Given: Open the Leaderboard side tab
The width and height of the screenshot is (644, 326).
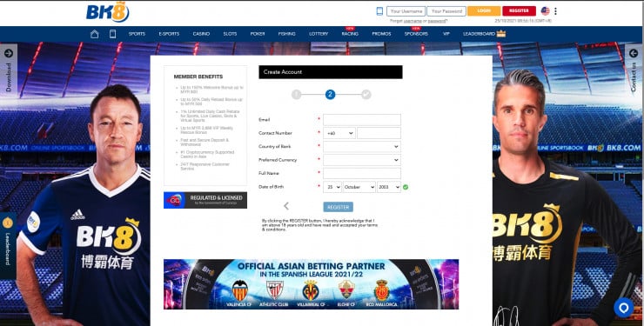Looking at the screenshot, I should coord(8,245).
